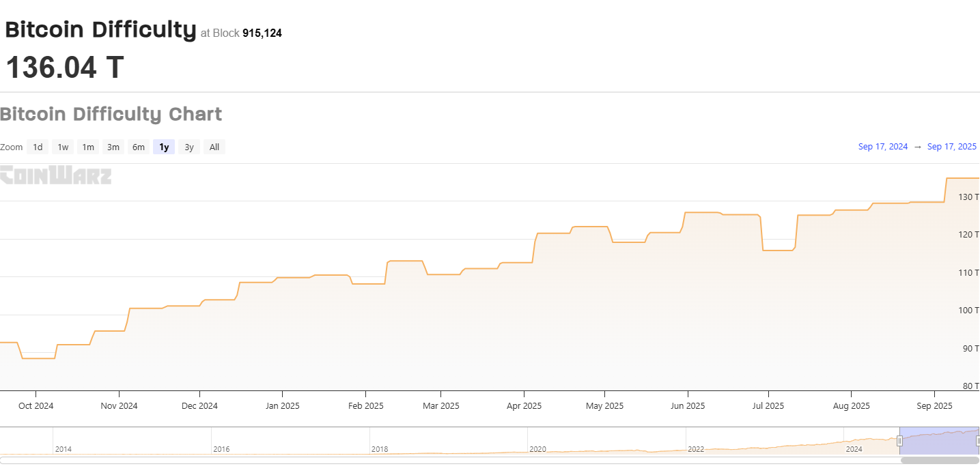The width and height of the screenshot is (980, 473).
Task: Click the left navigator range handle
Action: pos(899,441)
